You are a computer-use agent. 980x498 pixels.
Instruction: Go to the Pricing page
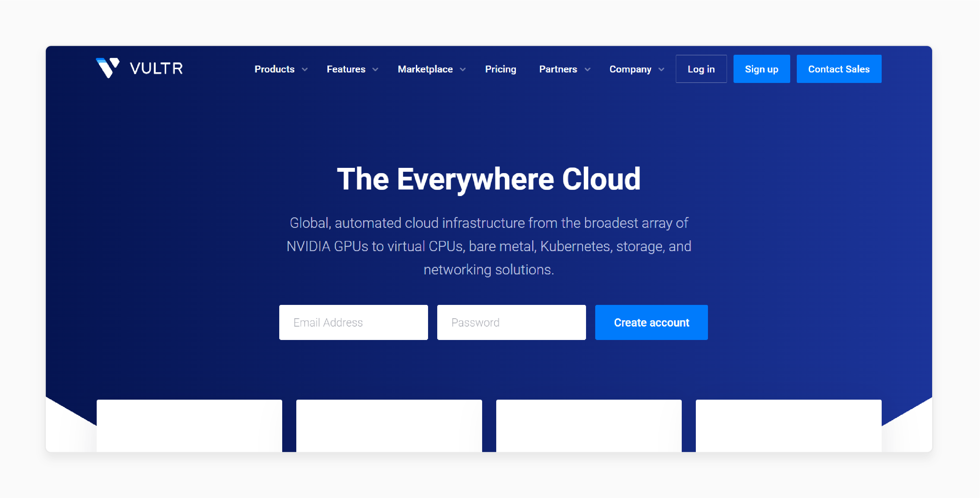pos(500,69)
